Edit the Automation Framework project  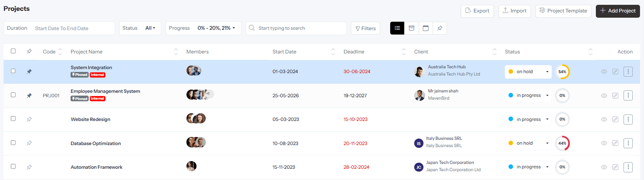tap(615, 167)
